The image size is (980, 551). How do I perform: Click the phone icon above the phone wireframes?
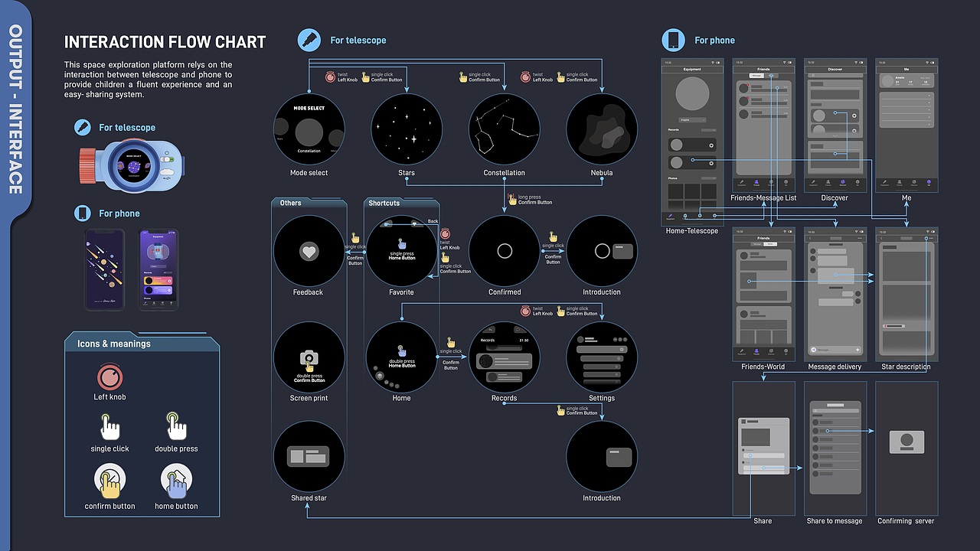point(674,40)
